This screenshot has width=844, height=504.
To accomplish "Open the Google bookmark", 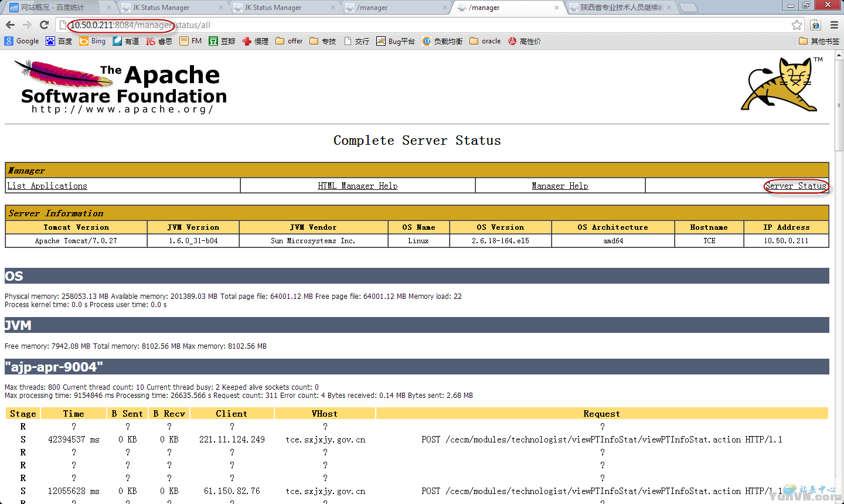I will pyautogui.click(x=22, y=41).
